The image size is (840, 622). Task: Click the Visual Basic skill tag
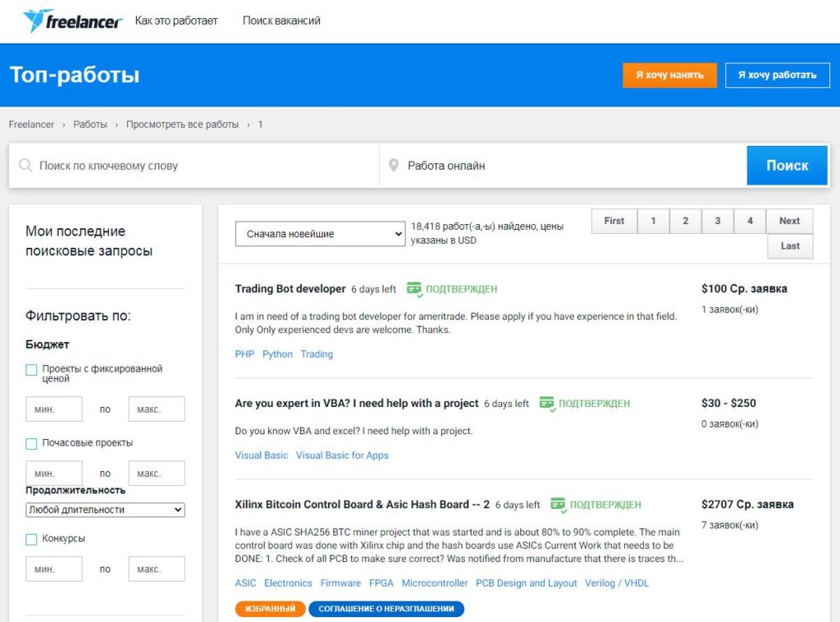[262, 455]
